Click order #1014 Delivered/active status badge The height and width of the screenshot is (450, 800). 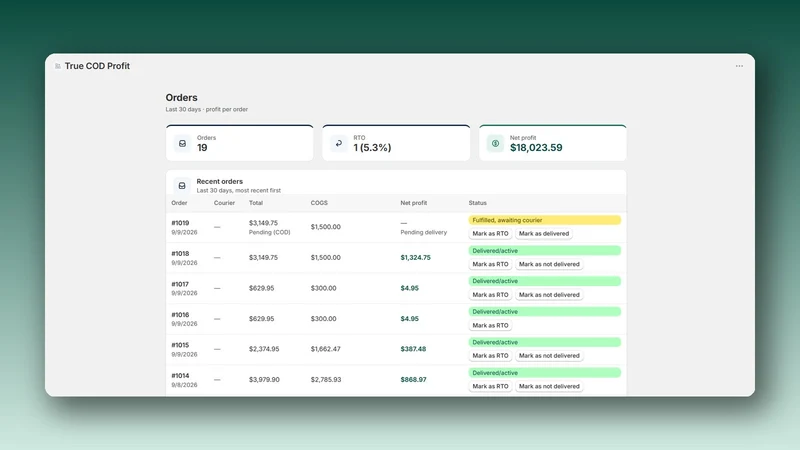(544, 373)
